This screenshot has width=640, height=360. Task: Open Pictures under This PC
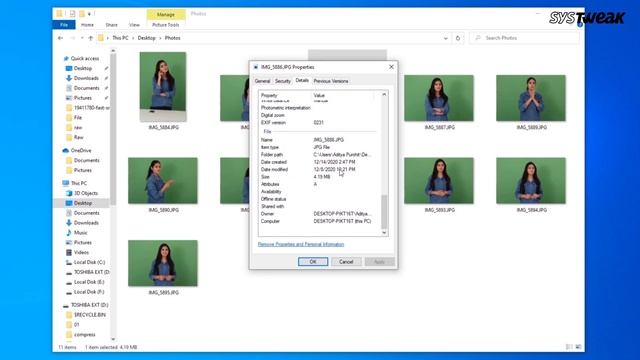[82, 242]
